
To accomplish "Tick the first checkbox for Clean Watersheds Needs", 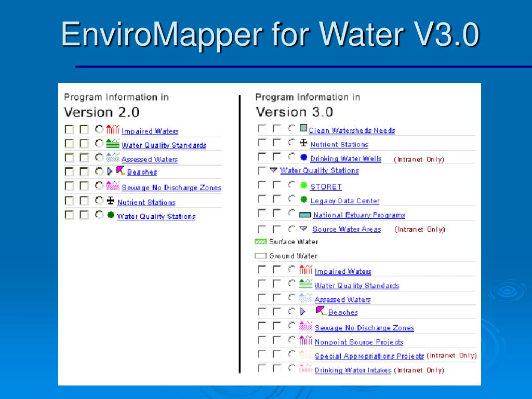I will click(262, 129).
